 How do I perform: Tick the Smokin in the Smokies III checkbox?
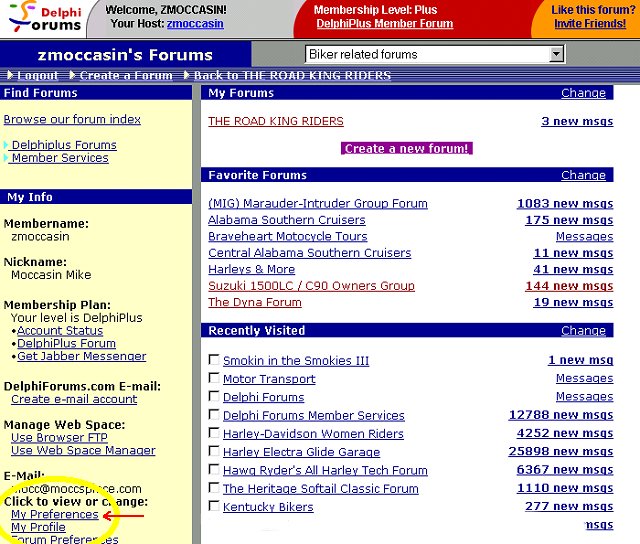[213, 360]
